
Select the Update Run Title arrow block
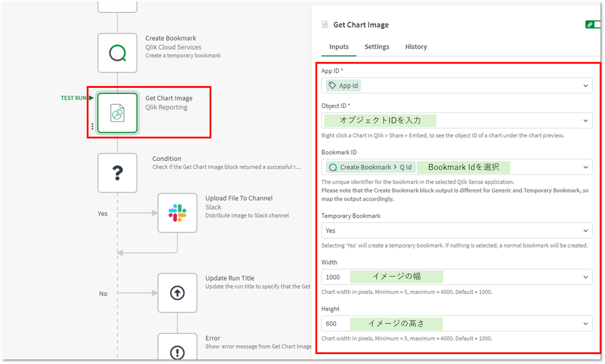[177, 293]
